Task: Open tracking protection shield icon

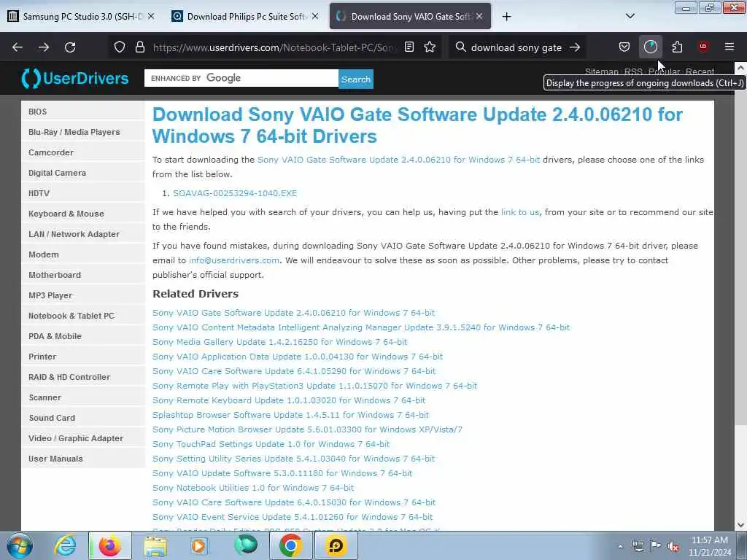Action: click(120, 47)
